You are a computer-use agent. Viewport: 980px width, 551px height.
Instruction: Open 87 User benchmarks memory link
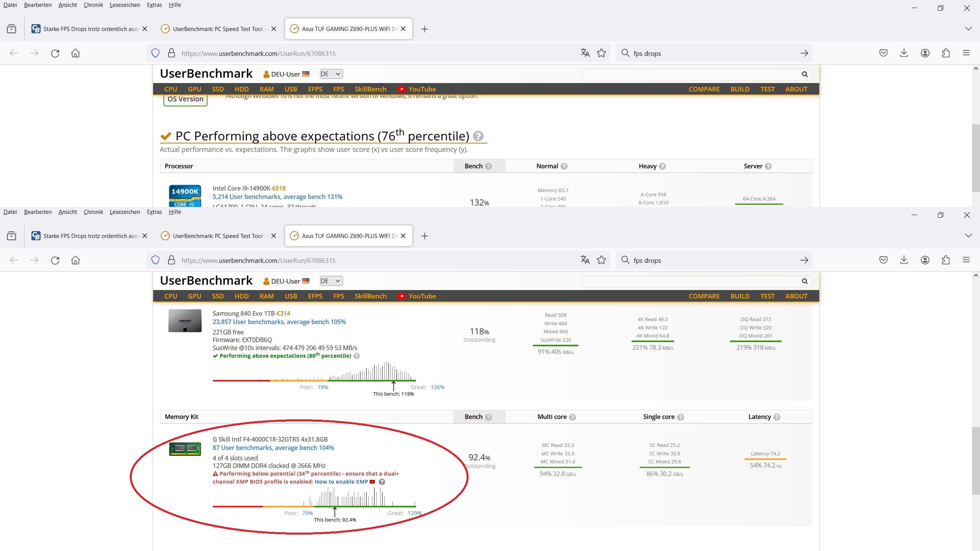tap(273, 448)
